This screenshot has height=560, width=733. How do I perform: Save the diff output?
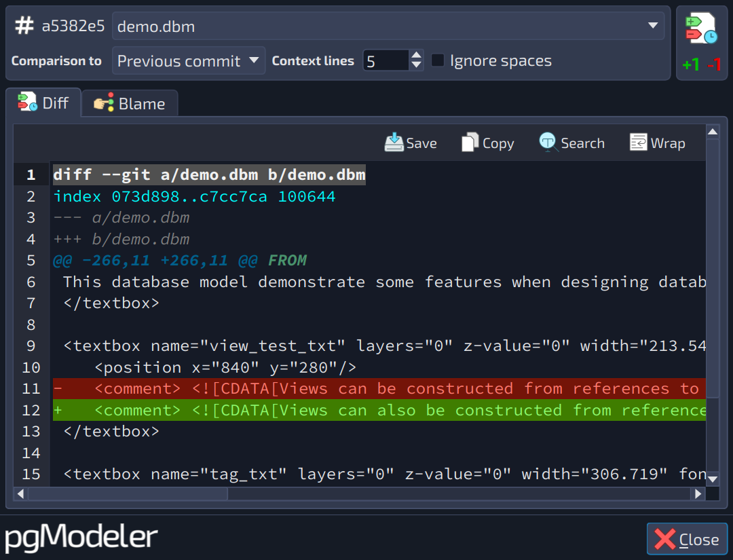tap(411, 143)
